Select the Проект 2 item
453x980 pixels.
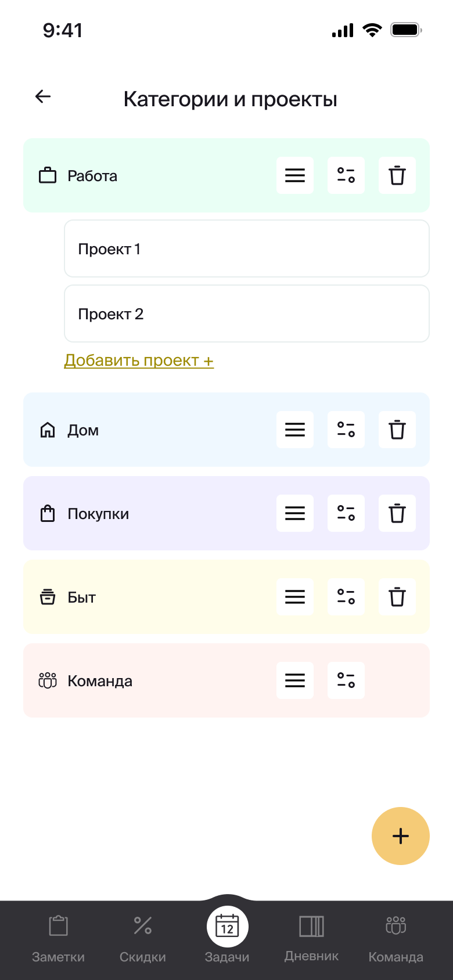pos(246,314)
